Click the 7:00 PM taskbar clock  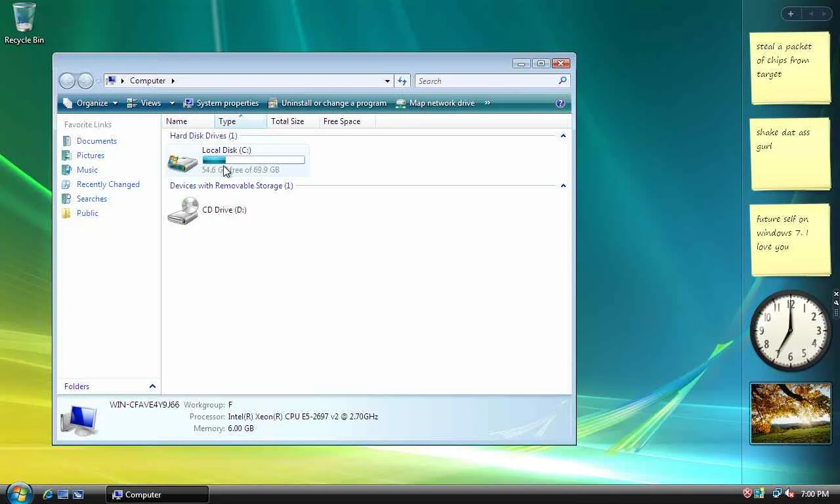[815, 494]
